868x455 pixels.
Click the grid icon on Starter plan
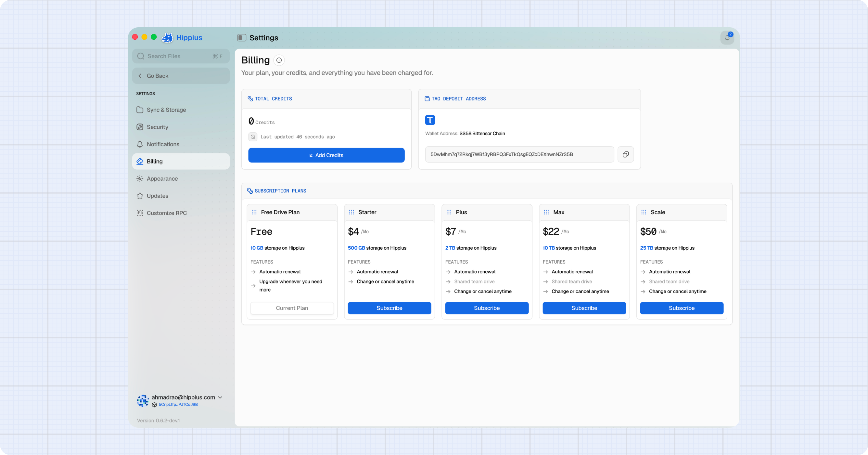pyautogui.click(x=351, y=212)
